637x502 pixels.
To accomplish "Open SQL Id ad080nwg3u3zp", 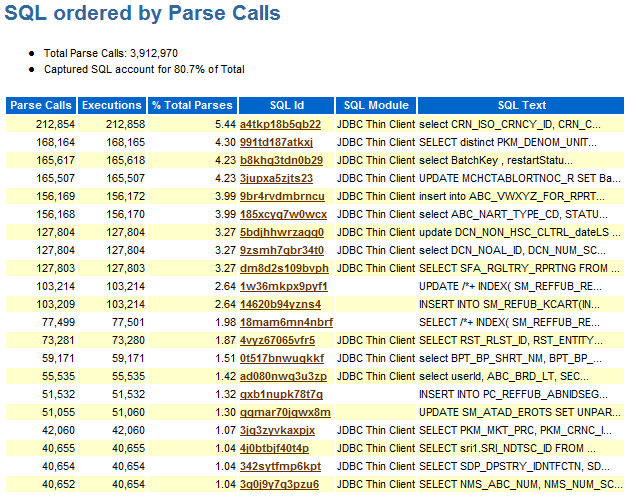I will pyautogui.click(x=283, y=376).
